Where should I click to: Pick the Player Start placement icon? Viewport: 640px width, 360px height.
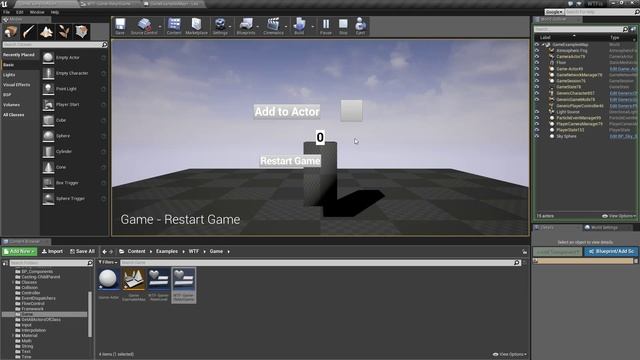(x=48, y=105)
